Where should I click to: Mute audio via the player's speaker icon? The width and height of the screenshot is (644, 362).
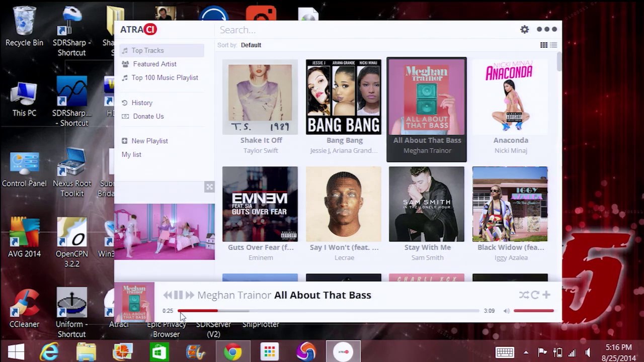coord(507,311)
